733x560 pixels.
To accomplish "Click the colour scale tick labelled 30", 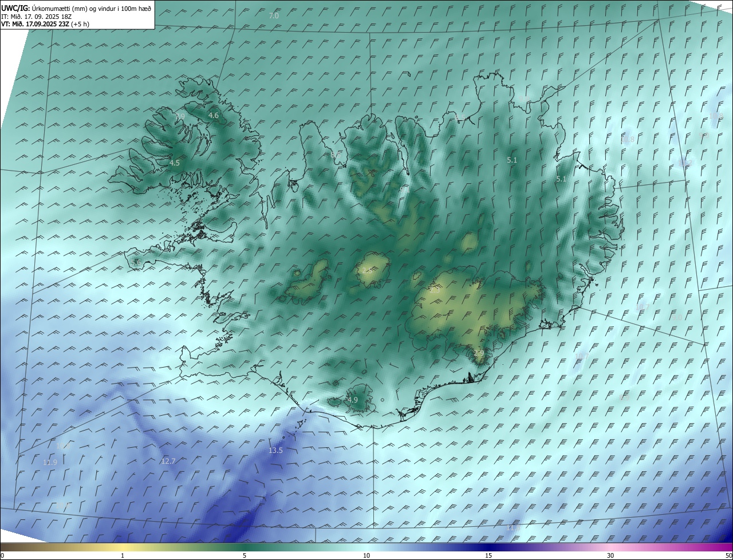I will tap(610, 555).
